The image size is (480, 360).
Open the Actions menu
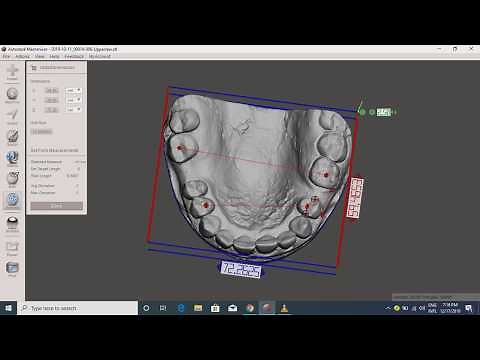23,56
